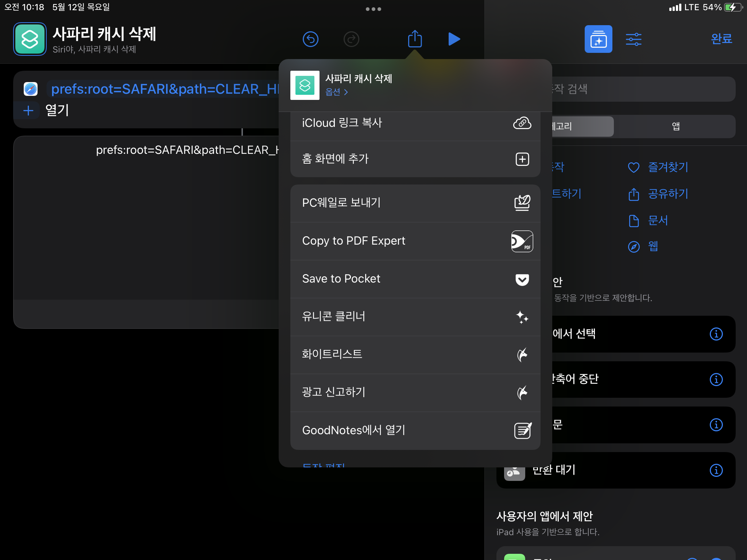Viewport: 747px width, 560px height.
Task: Switch to the 앱 tab
Action: pos(675,126)
